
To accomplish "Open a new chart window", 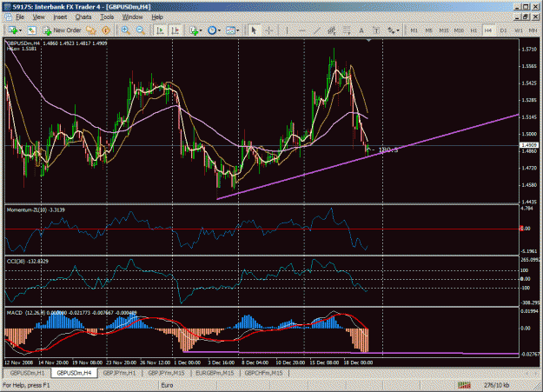I will [x=13, y=30].
